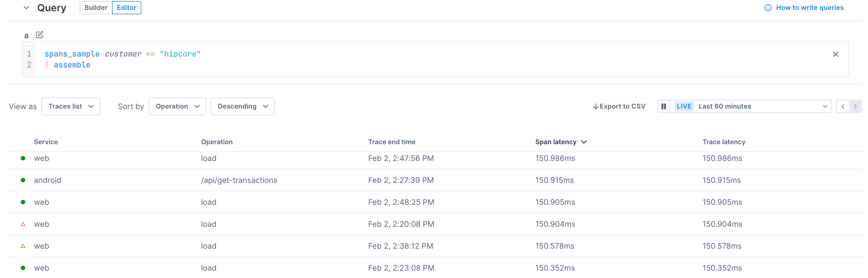The width and height of the screenshot is (868, 278).
Task: Go to previous time range arrow
Action: (843, 106)
